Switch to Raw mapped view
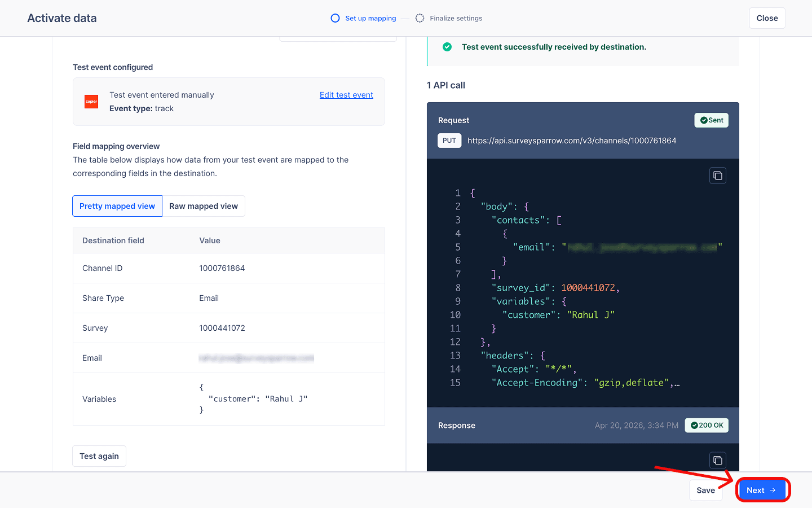812x508 pixels. [204, 206]
